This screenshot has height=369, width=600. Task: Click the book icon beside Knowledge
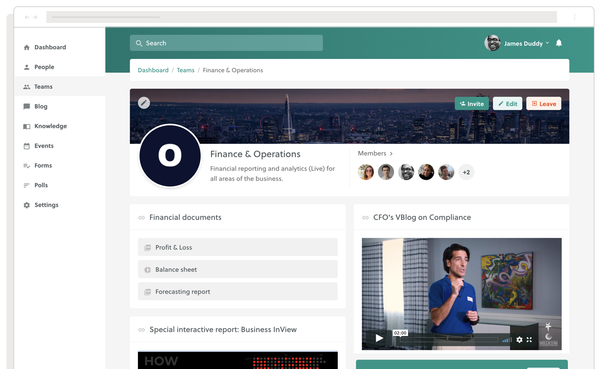click(26, 126)
